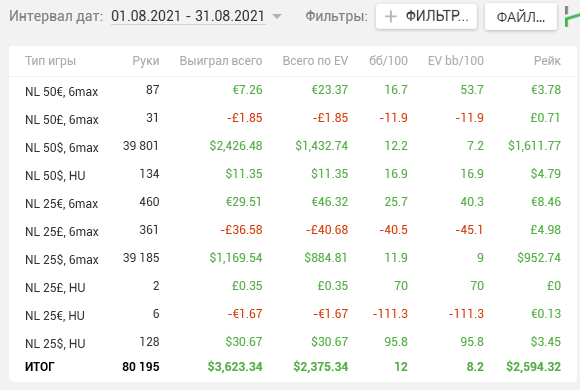This screenshot has height=390, width=580.
Task: Sort by Рейк column header
Action: pyautogui.click(x=547, y=61)
